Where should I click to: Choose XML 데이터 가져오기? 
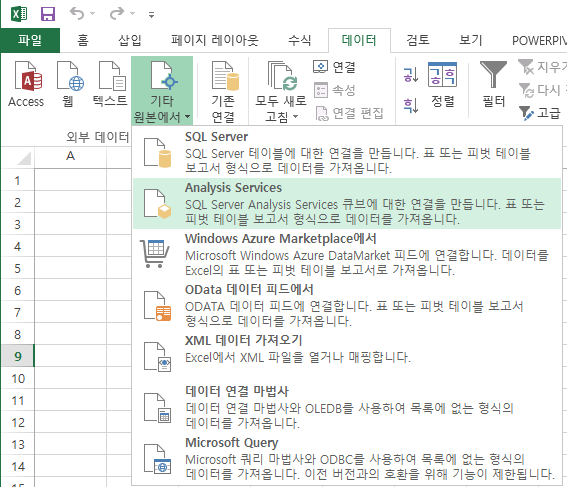[x=347, y=356]
